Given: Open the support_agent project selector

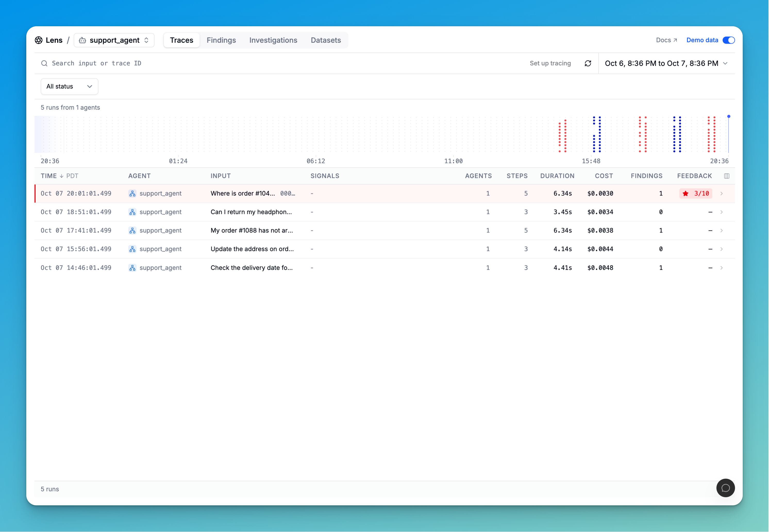Looking at the screenshot, I should (x=114, y=40).
